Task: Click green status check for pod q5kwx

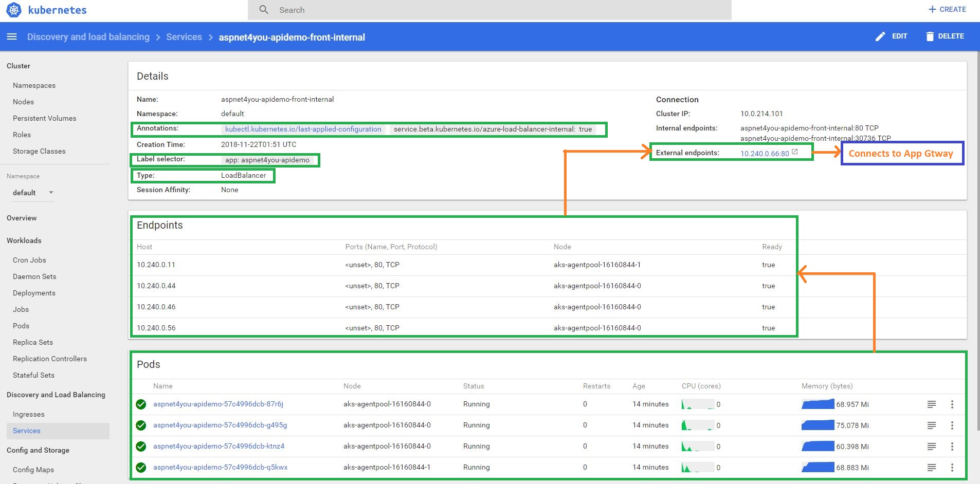Action: coord(141,468)
